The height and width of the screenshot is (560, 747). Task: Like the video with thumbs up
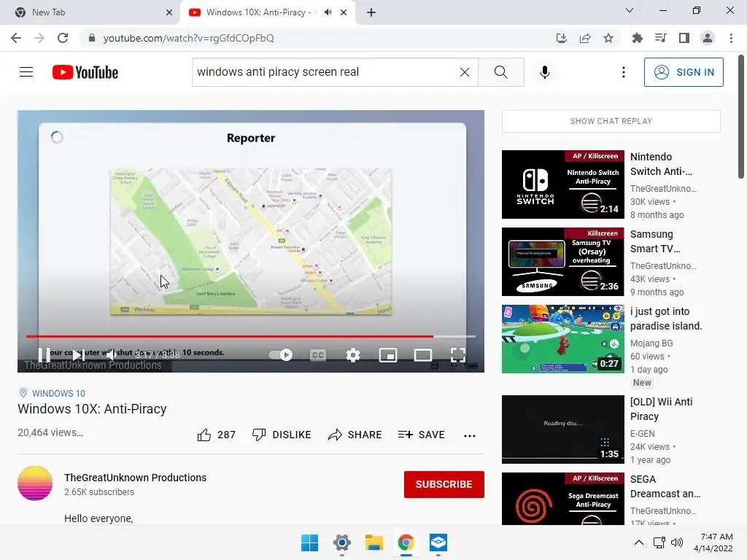click(x=216, y=435)
